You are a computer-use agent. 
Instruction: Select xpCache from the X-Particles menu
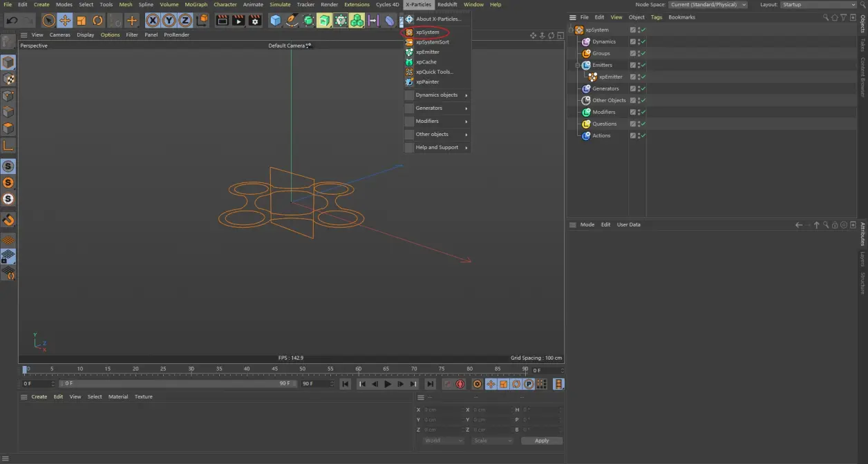[426, 61]
